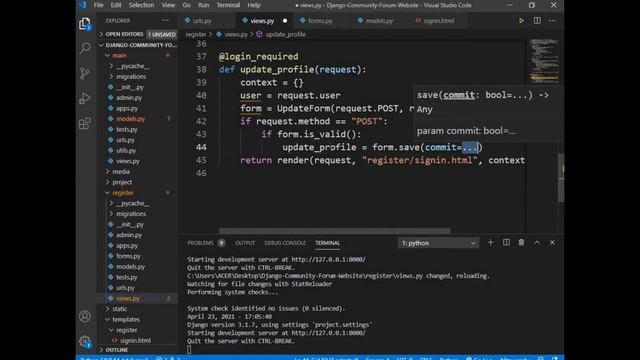Close the terminal panel
This screenshot has height=360, width=640.
(552, 242)
